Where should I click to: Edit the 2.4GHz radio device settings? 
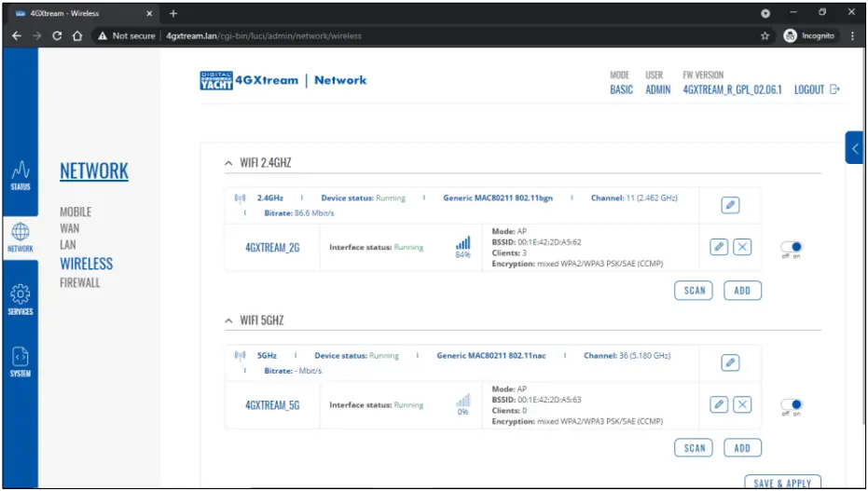tap(731, 205)
